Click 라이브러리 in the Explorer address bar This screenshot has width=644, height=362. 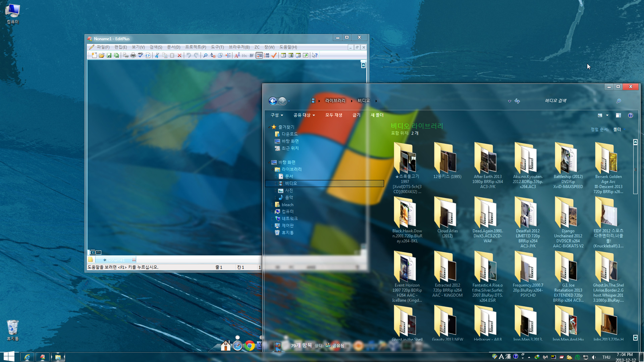335,101
